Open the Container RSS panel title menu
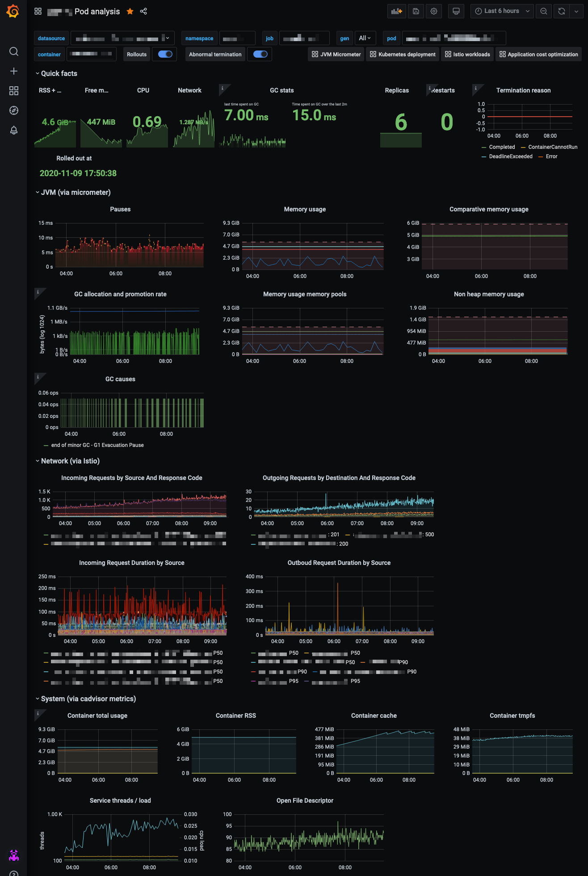The width and height of the screenshot is (588, 876). pos(236,716)
